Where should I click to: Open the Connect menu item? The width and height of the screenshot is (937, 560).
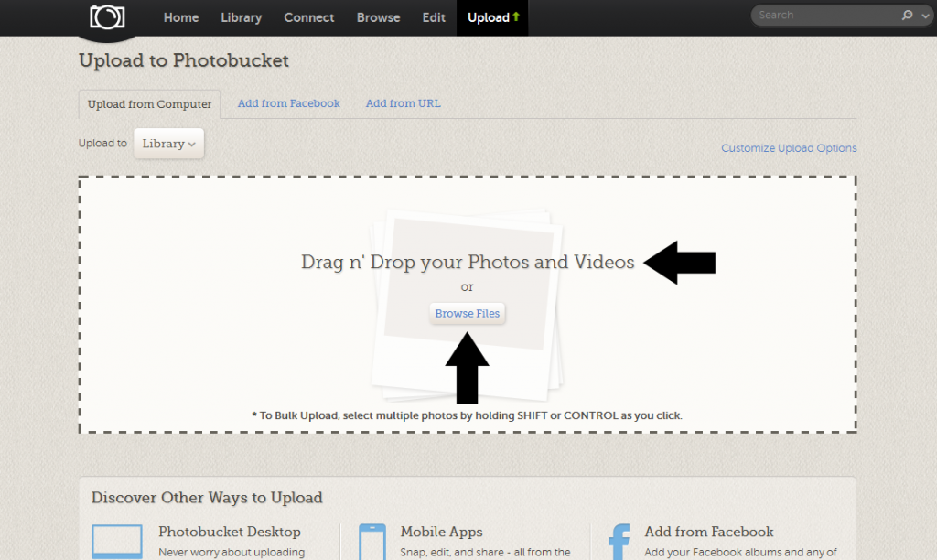click(x=309, y=17)
